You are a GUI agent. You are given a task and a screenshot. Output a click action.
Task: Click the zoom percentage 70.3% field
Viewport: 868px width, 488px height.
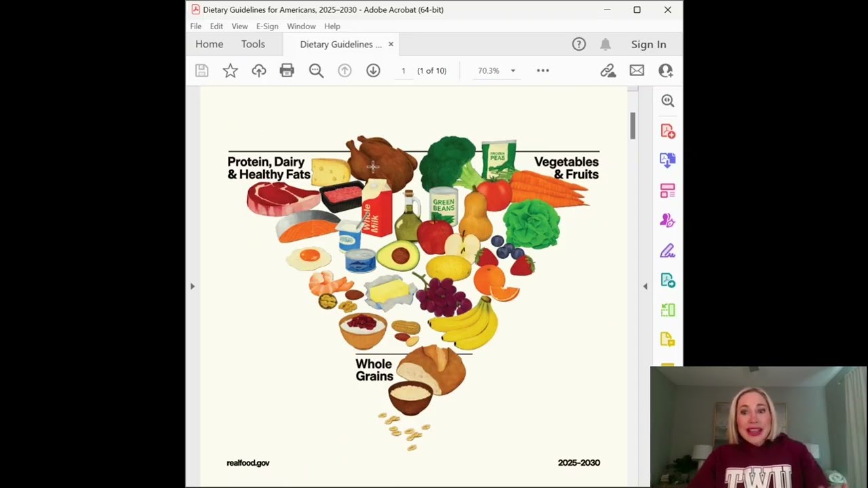[x=488, y=70]
